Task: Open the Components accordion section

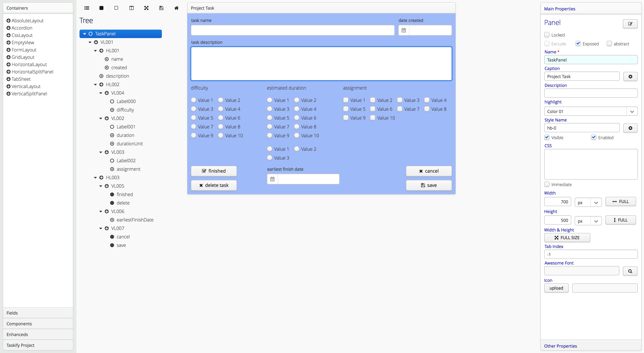Action: pyautogui.click(x=38, y=324)
